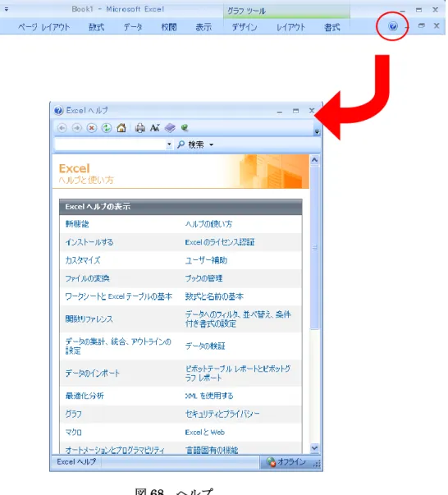This screenshot has height=495, width=448.
Task: Toggle keep on top pin icon
Action: tap(185, 128)
